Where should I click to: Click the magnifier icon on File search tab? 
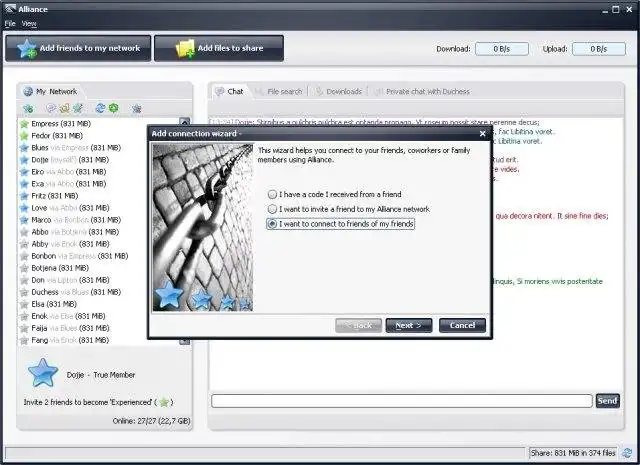259,91
